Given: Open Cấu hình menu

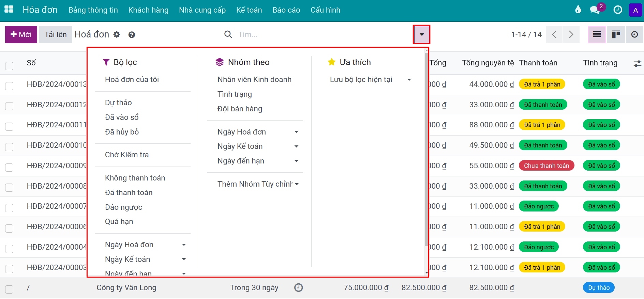Looking at the screenshot, I should 325,10.
